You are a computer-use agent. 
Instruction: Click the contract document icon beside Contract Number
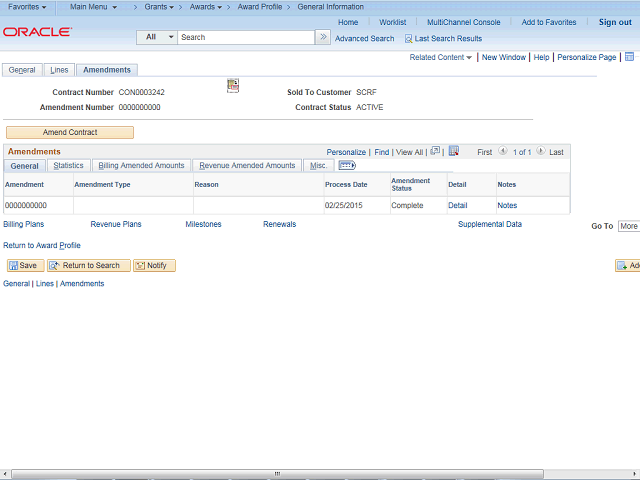point(233,85)
